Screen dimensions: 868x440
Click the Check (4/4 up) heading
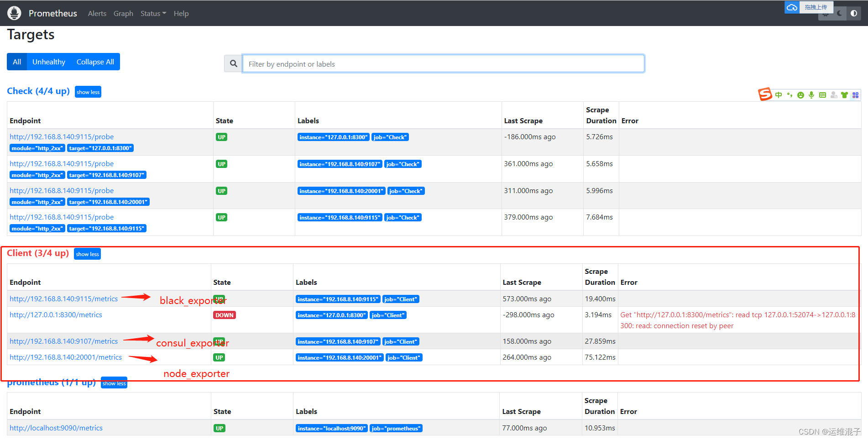coord(38,91)
